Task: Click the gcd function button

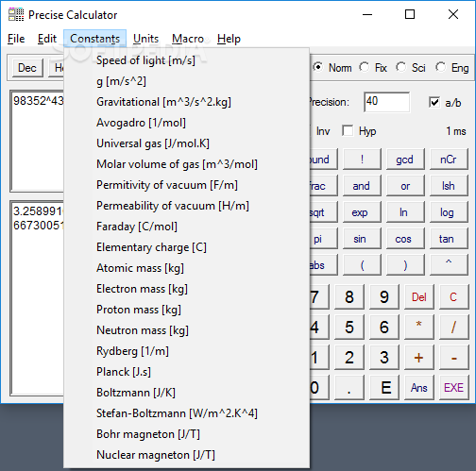Action: 405,160
